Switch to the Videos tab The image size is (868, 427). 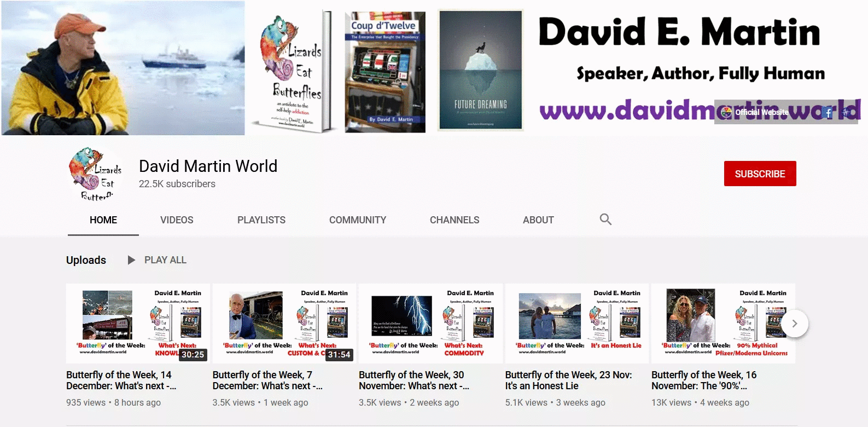pos(177,220)
